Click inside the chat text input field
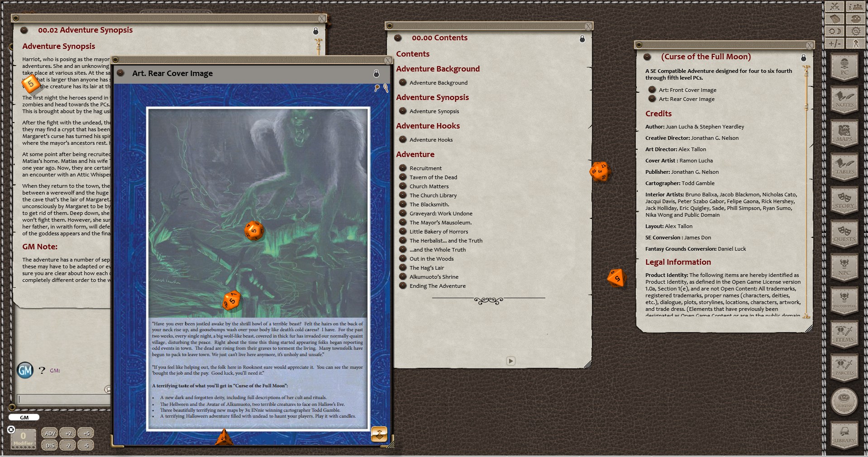Viewport: 868px width, 457px height. coord(63,400)
